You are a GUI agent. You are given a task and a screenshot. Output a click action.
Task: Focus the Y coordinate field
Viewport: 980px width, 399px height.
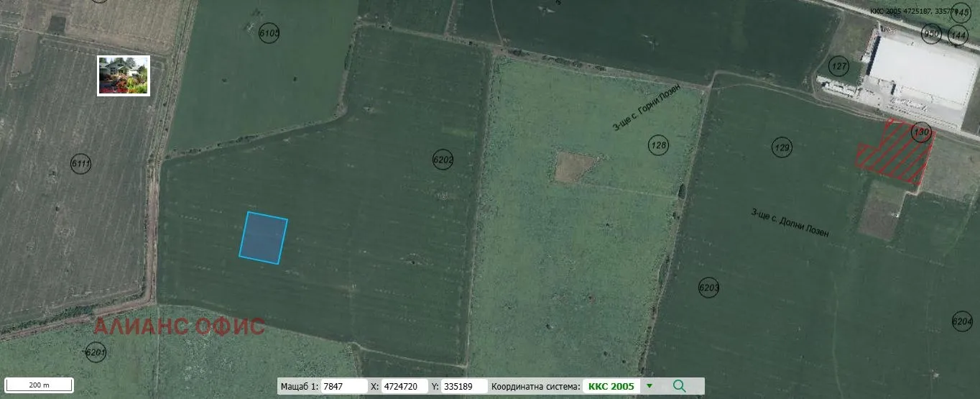tap(463, 386)
